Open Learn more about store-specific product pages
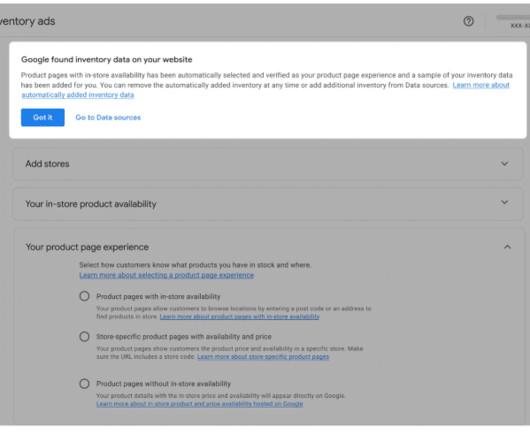Screen dimensions: 530x442 [263, 357]
